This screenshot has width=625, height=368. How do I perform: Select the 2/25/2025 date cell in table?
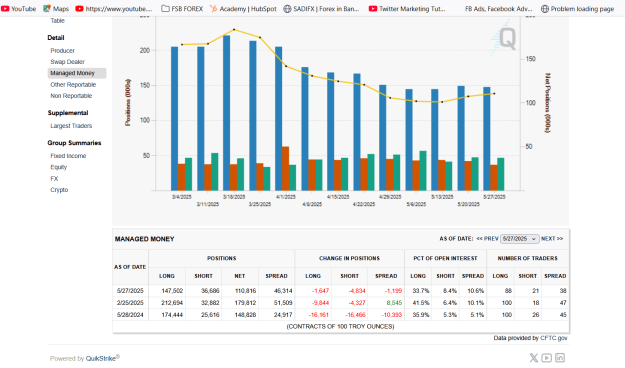coord(130,303)
